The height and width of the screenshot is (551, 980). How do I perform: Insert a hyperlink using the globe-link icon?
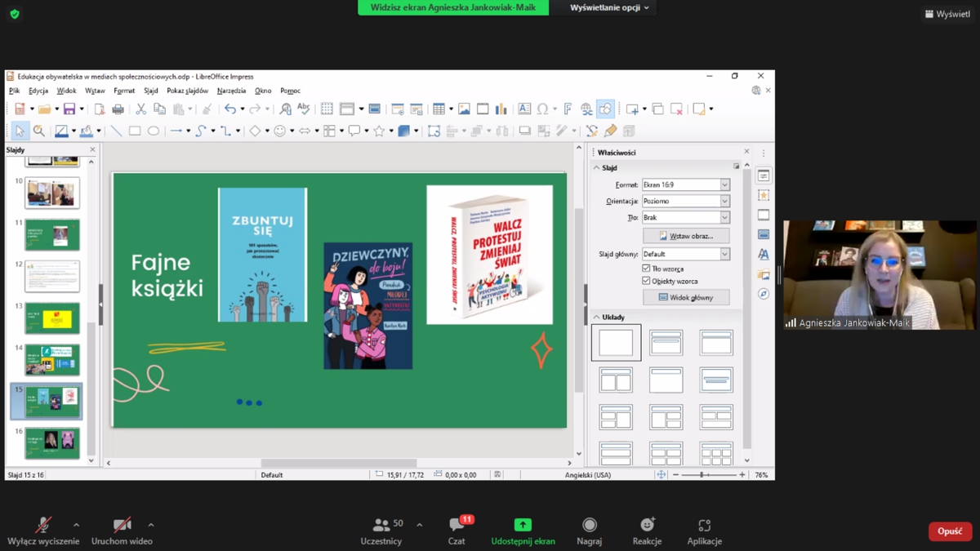tap(586, 109)
